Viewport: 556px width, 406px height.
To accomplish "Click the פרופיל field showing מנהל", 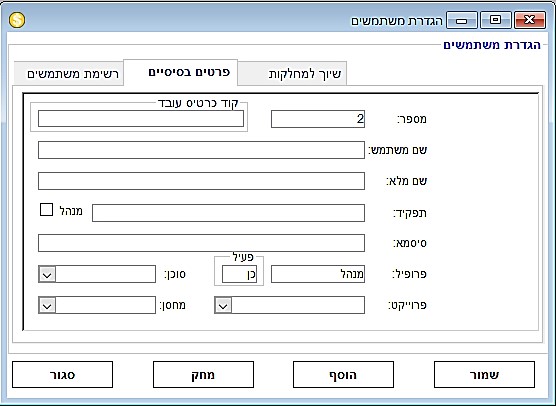I will (x=318, y=274).
